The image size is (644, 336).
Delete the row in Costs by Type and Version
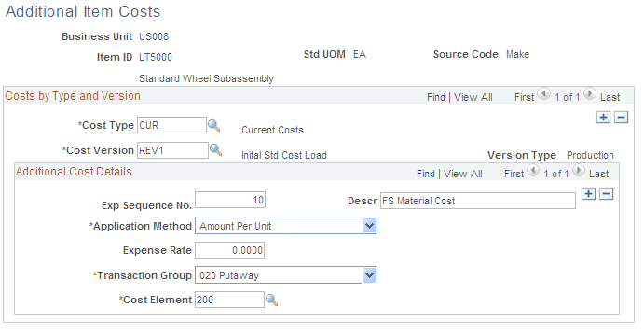(x=621, y=118)
